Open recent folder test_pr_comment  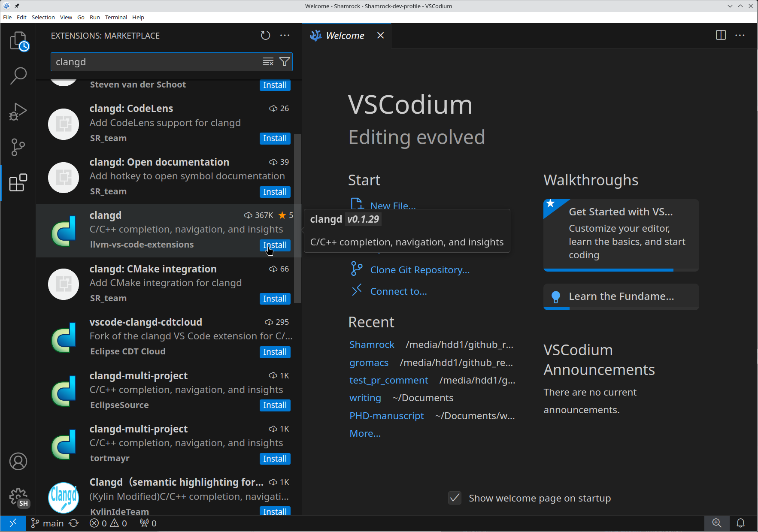388,380
